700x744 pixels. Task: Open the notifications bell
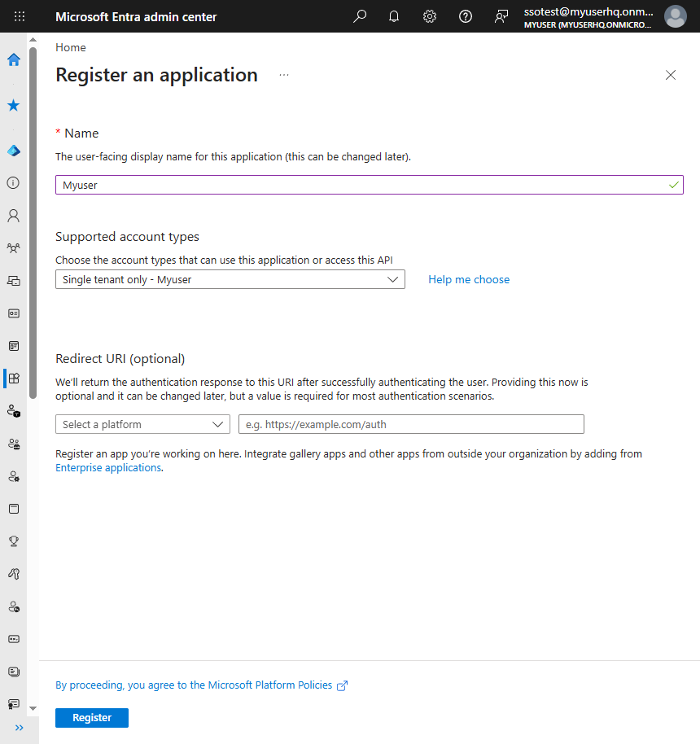click(x=394, y=16)
